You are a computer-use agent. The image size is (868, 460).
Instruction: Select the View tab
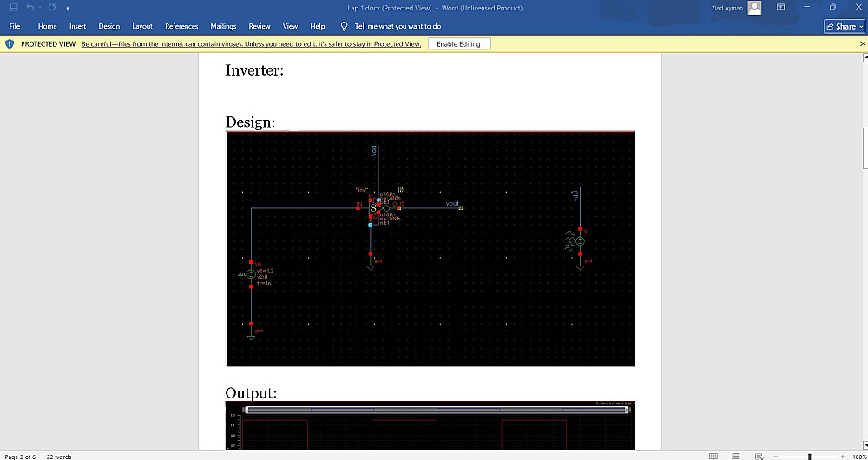(290, 27)
